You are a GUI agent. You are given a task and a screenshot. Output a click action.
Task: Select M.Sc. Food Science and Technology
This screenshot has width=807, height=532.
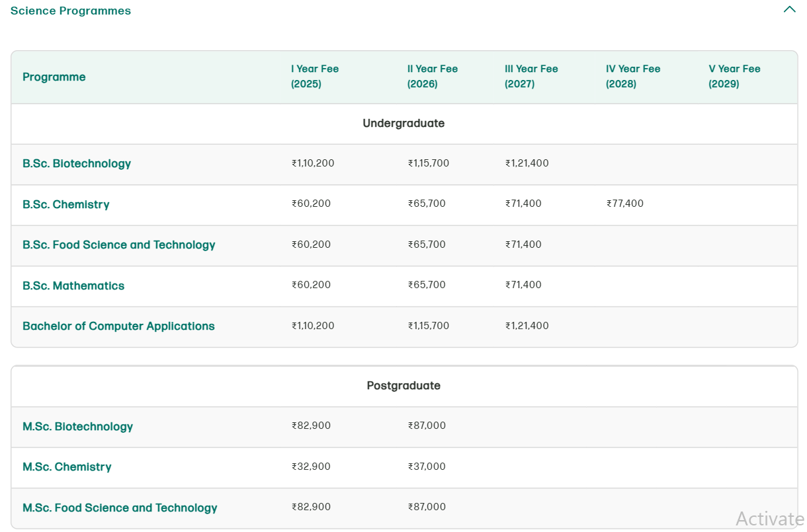tap(120, 508)
